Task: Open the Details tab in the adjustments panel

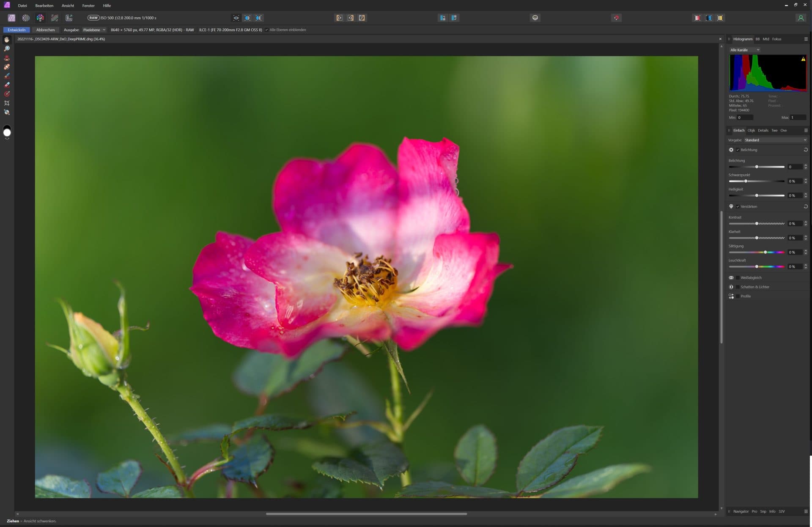Action: coord(763,131)
